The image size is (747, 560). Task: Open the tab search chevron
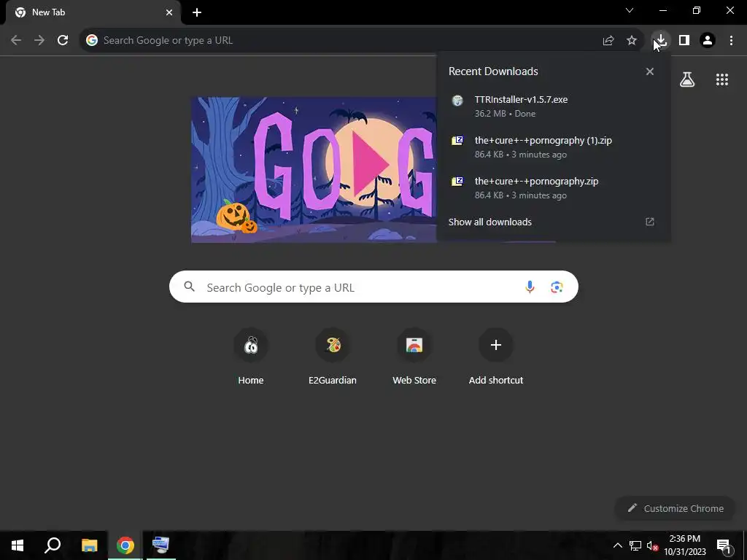coord(630,10)
